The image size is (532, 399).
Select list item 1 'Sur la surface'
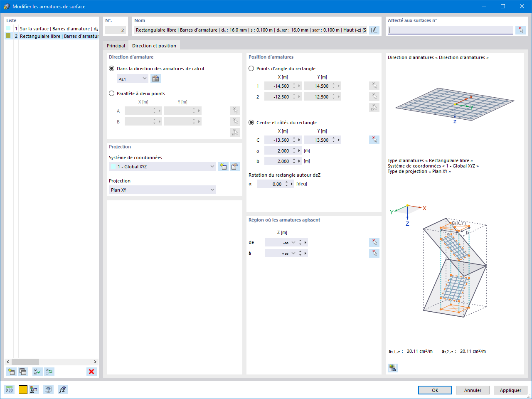[x=52, y=29]
